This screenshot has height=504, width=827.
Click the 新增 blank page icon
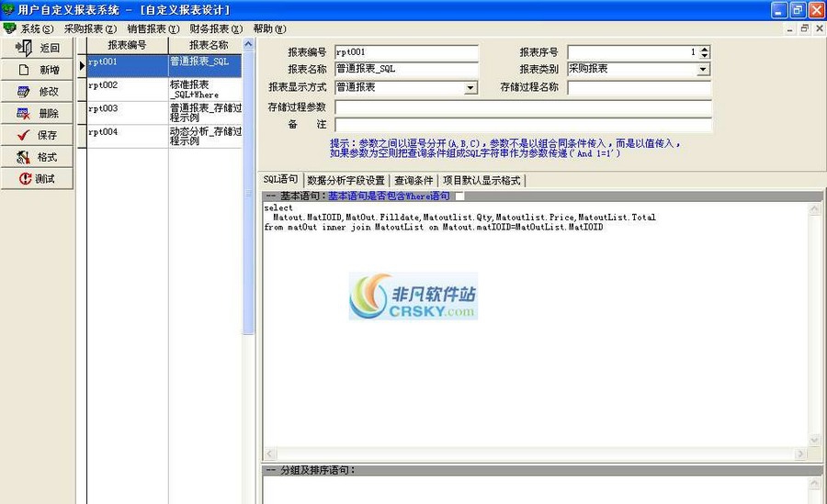click(24, 70)
